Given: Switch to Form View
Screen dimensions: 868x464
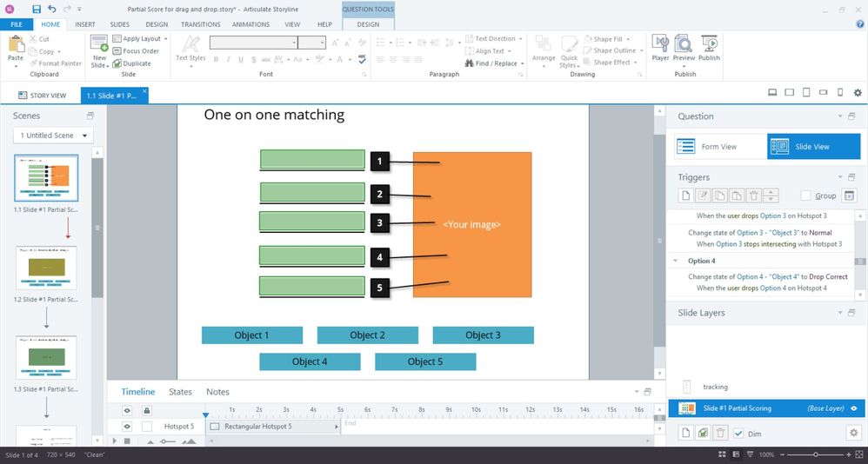Looking at the screenshot, I should (717, 147).
